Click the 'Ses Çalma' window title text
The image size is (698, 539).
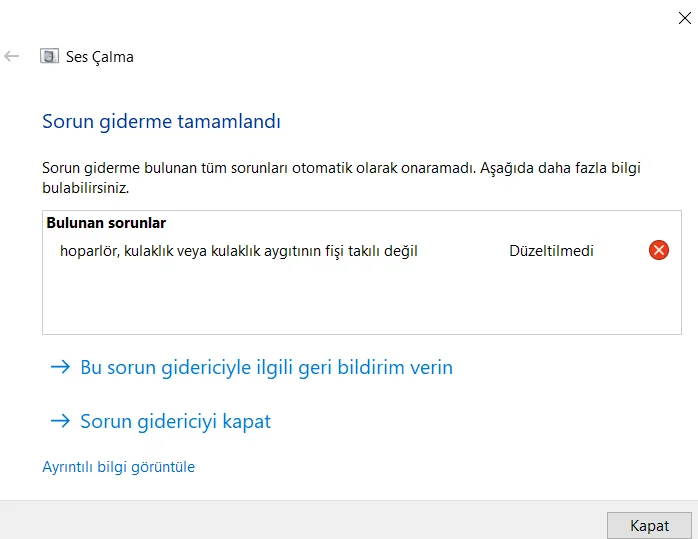pos(100,57)
